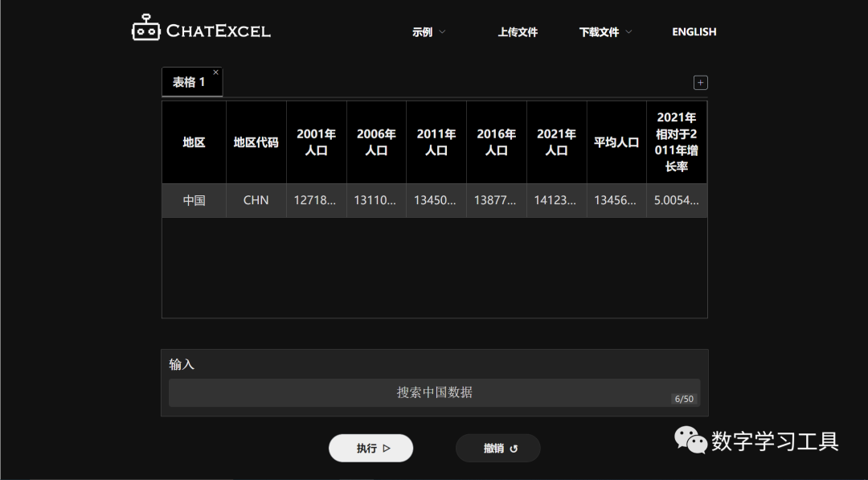Switch language to ENGLISH
Screen dimensions: 868x480
click(694, 32)
